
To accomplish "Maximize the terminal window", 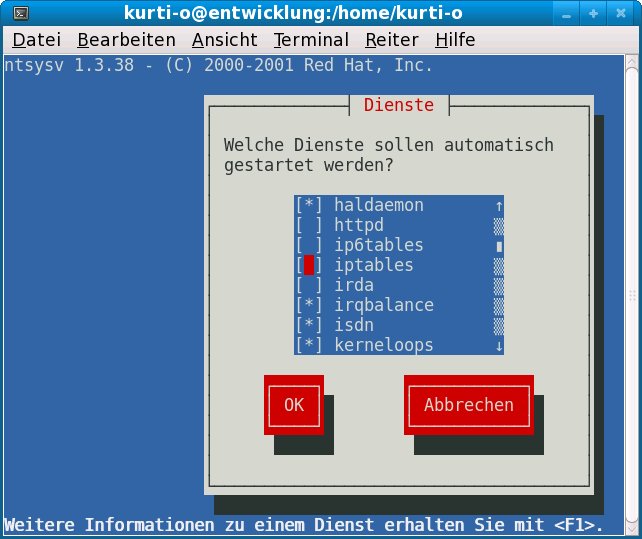I will pos(595,13).
